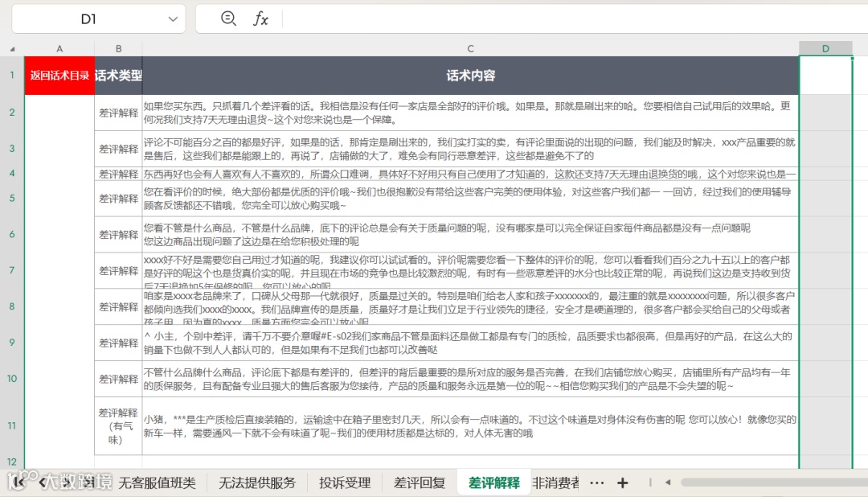This screenshot has height=497, width=868.
Task: Select row 4 header
Action: point(12,174)
